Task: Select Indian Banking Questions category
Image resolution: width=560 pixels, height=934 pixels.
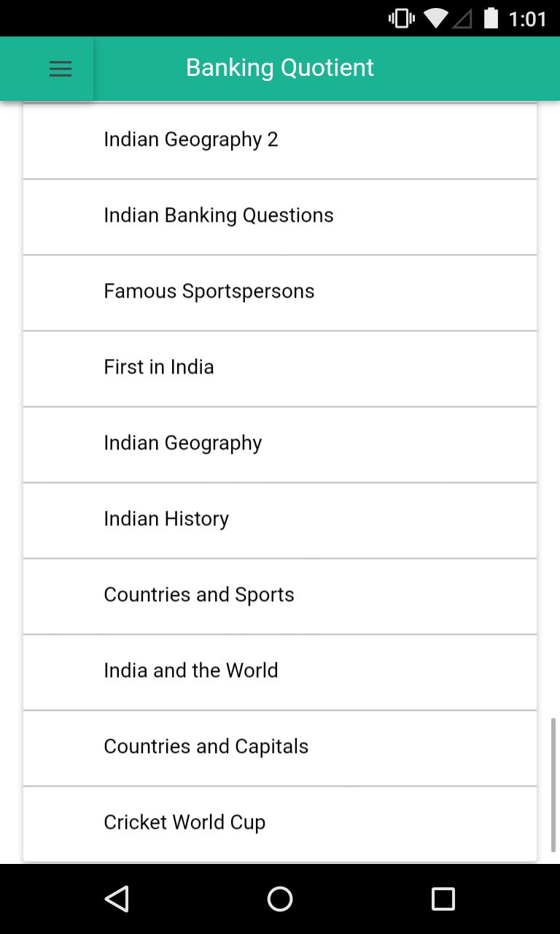Action: tap(280, 217)
